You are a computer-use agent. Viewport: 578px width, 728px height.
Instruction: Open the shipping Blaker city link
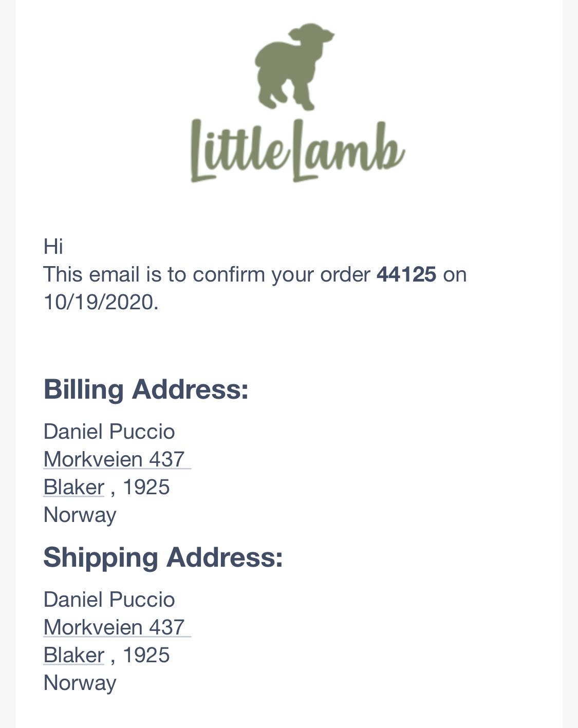[x=74, y=655]
